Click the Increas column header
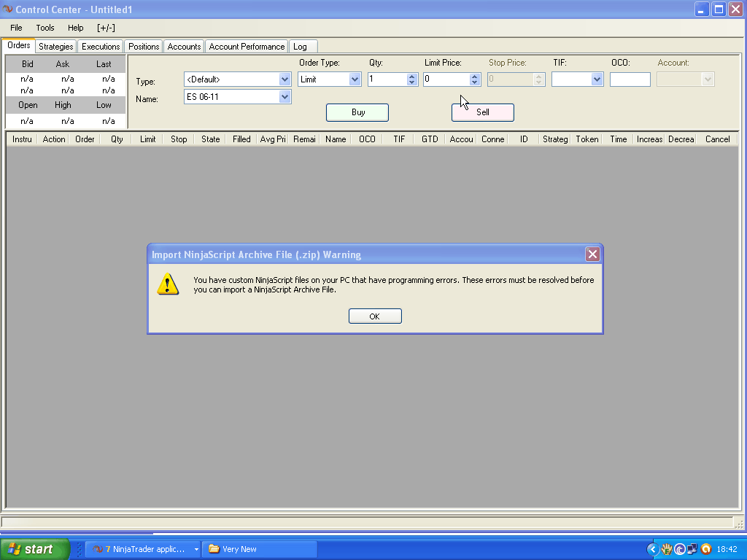The width and height of the screenshot is (747, 560). [x=649, y=139]
